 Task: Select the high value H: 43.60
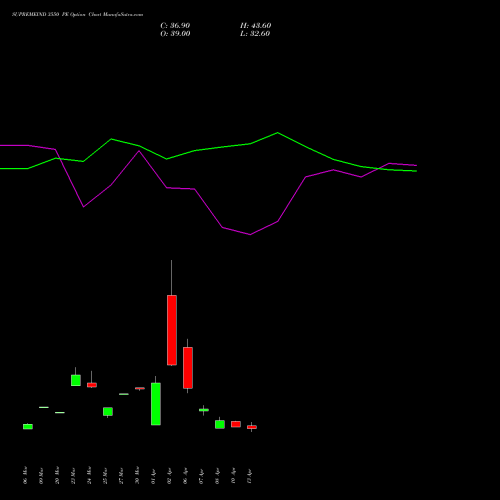[x=255, y=26]
